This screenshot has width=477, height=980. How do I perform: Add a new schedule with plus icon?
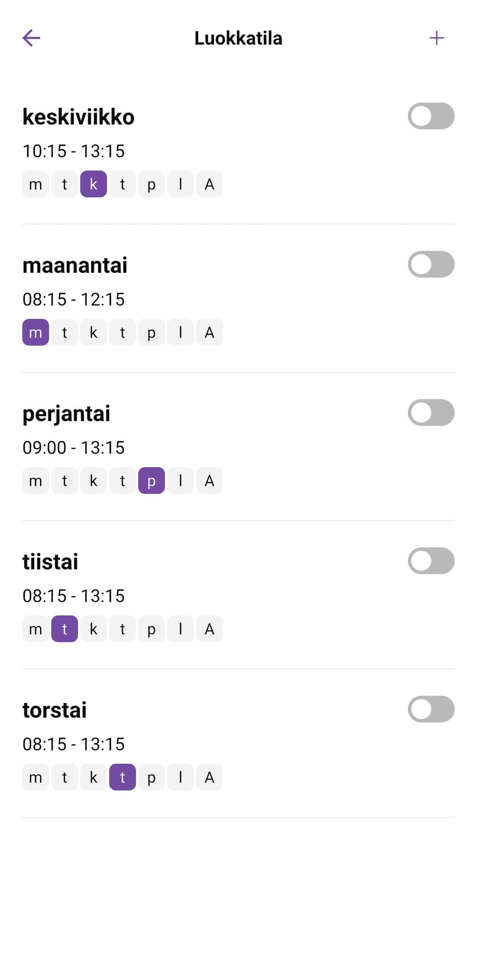[x=436, y=38]
